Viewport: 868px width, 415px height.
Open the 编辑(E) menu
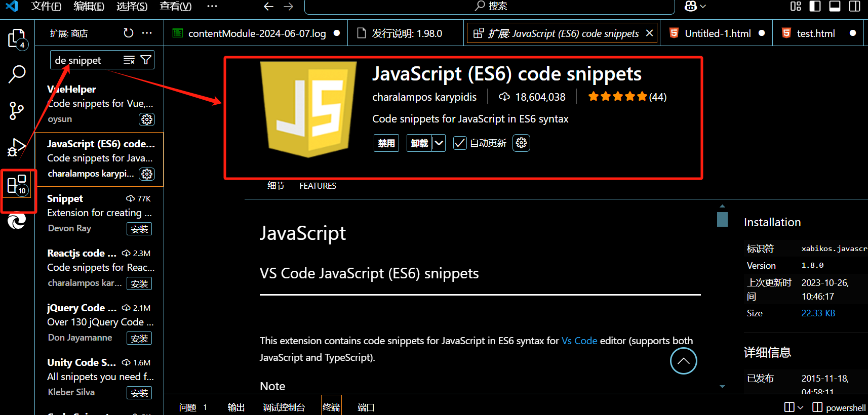(x=89, y=6)
